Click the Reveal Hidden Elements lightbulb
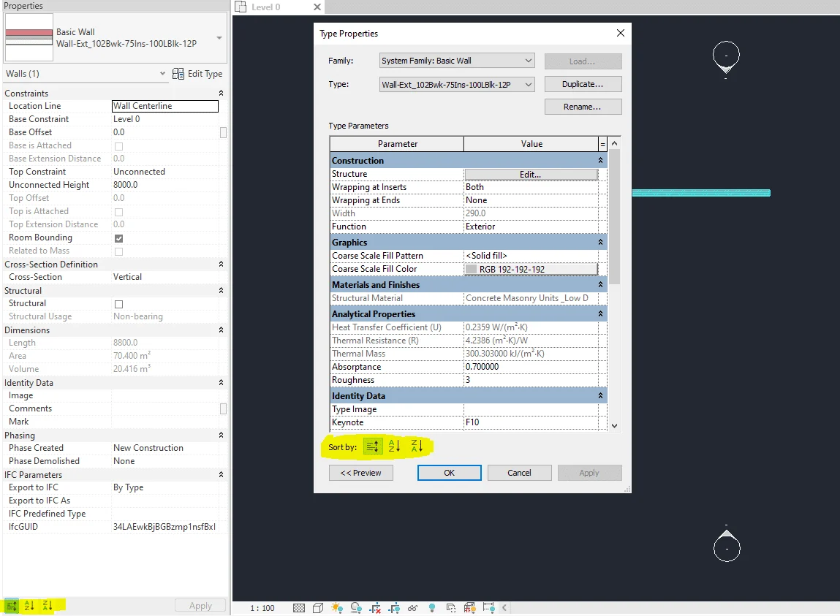The image size is (840, 616). (432, 607)
